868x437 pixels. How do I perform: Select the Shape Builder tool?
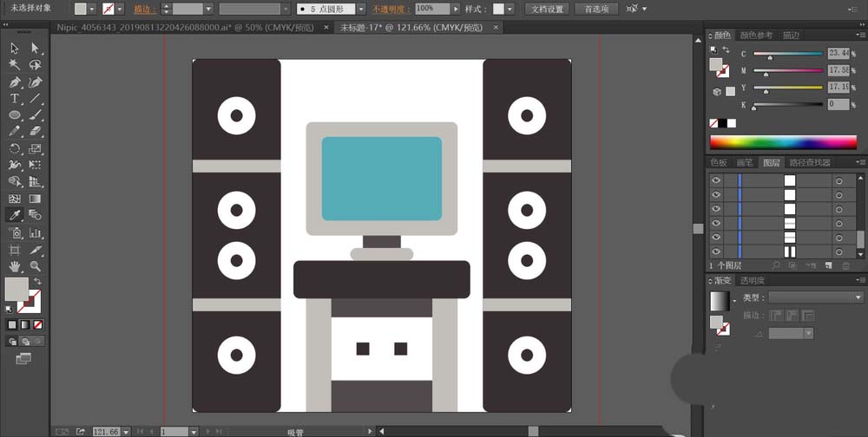15,181
